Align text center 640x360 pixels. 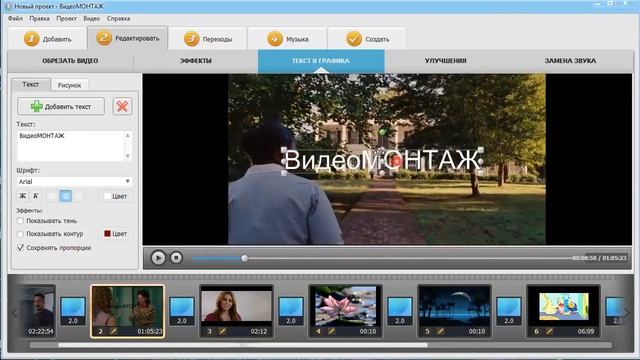tap(66, 196)
